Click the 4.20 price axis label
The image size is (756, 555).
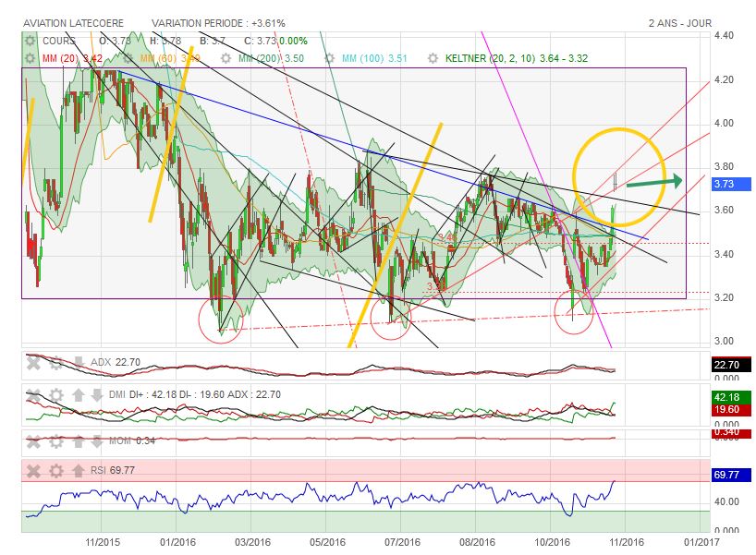click(x=725, y=80)
